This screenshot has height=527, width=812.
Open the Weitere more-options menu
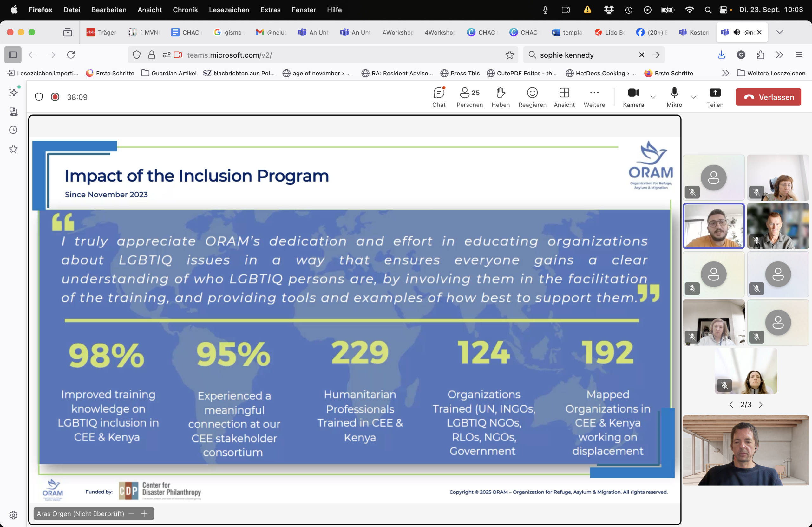click(594, 97)
